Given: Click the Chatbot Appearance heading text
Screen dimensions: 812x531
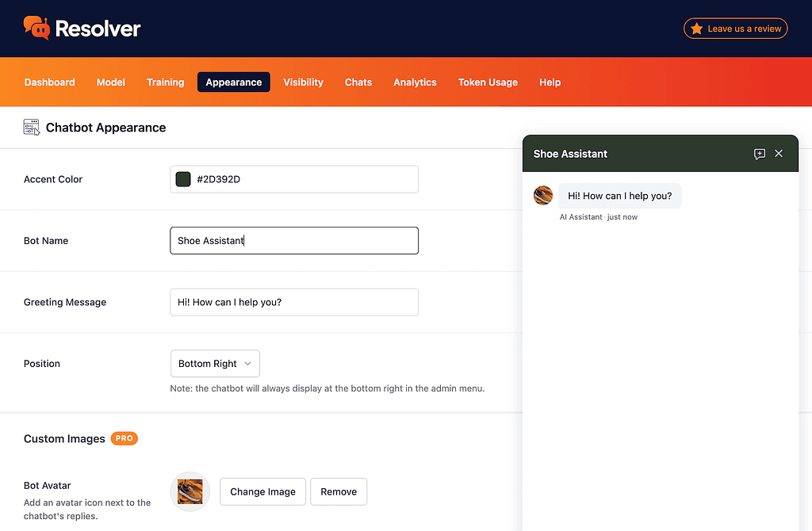Looking at the screenshot, I should (x=105, y=128).
